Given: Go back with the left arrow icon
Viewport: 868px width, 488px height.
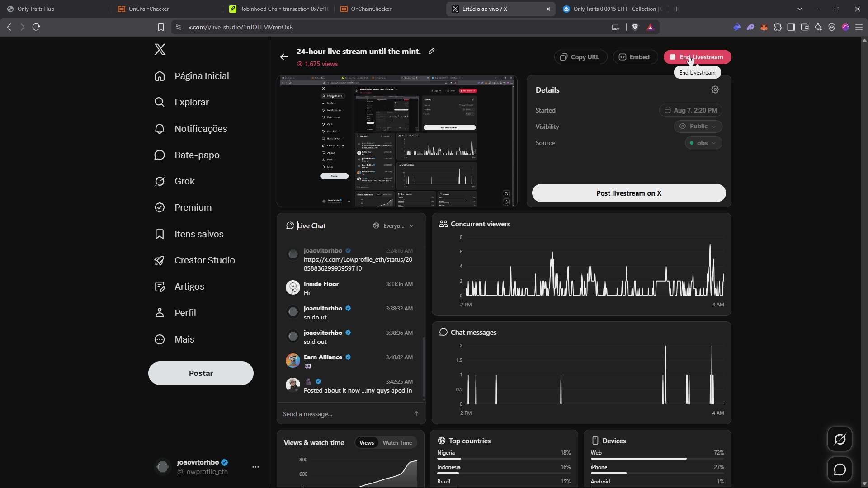Looking at the screenshot, I should [284, 57].
